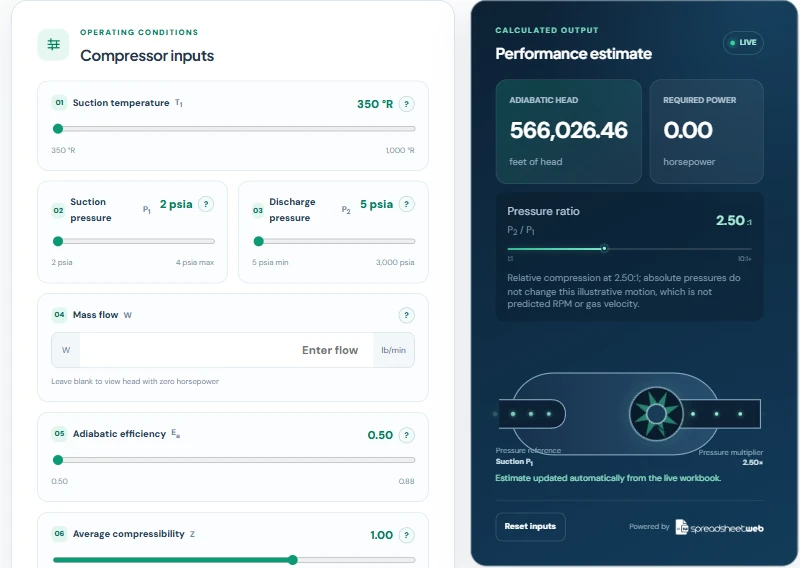Click the Powered by text
The width and height of the screenshot is (800, 568).
[649, 526]
